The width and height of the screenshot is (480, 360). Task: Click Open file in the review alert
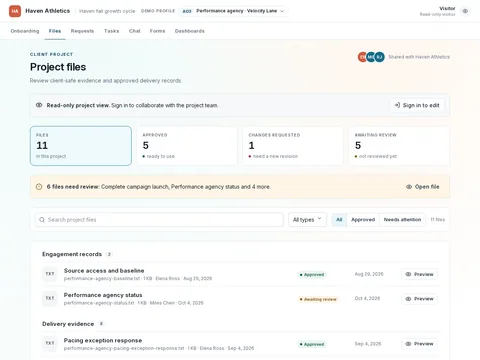pyautogui.click(x=423, y=187)
